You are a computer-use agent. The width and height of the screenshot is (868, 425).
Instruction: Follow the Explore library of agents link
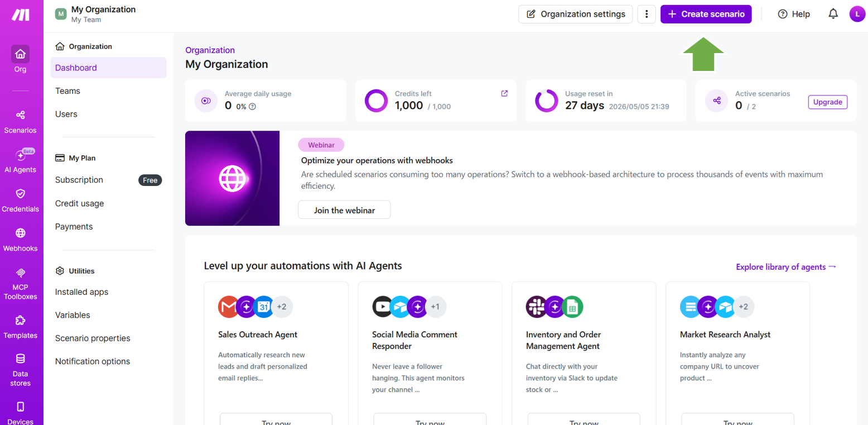coord(786,267)
